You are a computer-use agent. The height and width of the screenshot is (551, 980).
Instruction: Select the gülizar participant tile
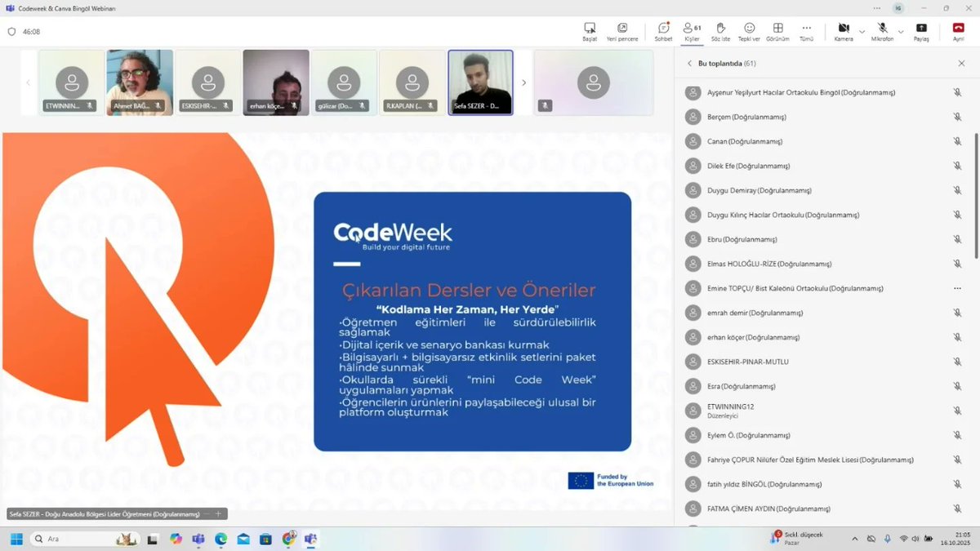point(344,82)
